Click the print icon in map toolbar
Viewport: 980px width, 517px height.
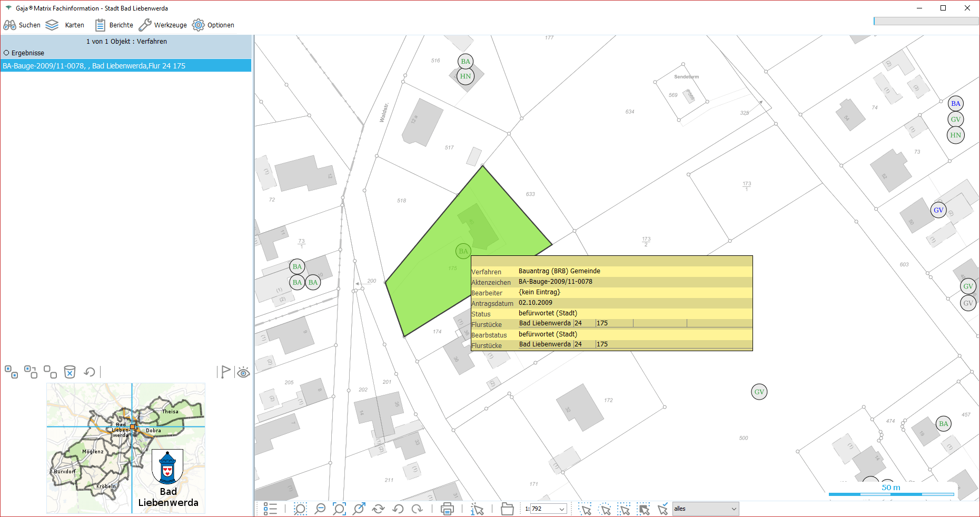pos(447,509)
